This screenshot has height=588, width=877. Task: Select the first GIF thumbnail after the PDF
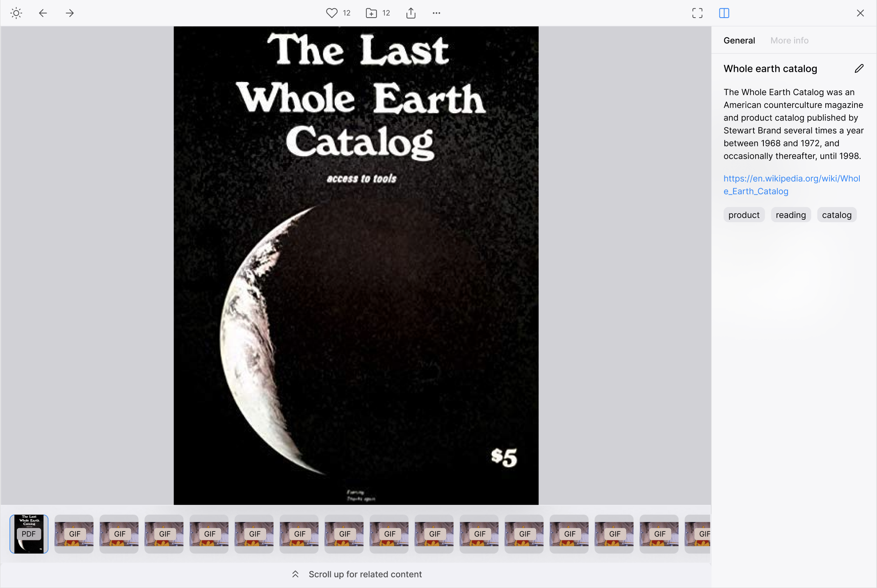(x=74, y=534)
